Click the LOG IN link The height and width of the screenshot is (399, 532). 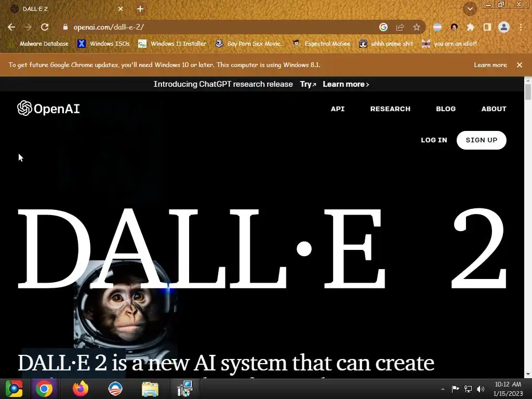pyautogui.click(x=434, y=140)
